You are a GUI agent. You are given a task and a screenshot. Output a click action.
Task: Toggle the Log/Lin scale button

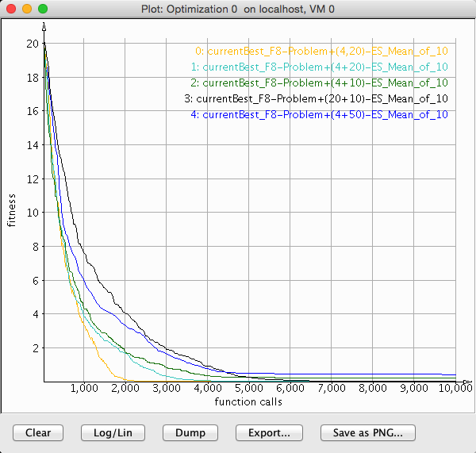[112, 432]
